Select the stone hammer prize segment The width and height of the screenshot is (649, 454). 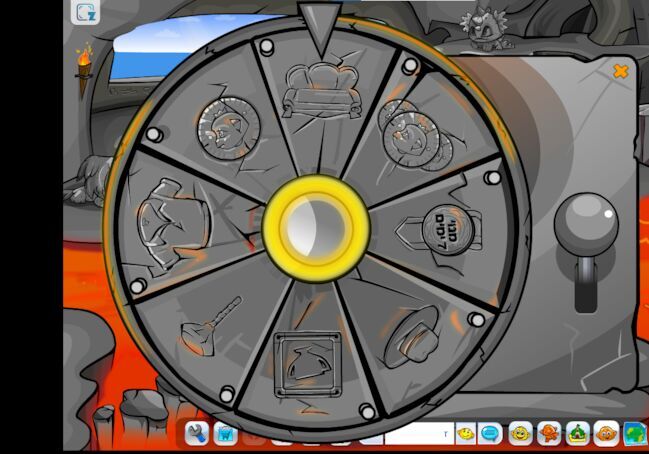(211, 327)
